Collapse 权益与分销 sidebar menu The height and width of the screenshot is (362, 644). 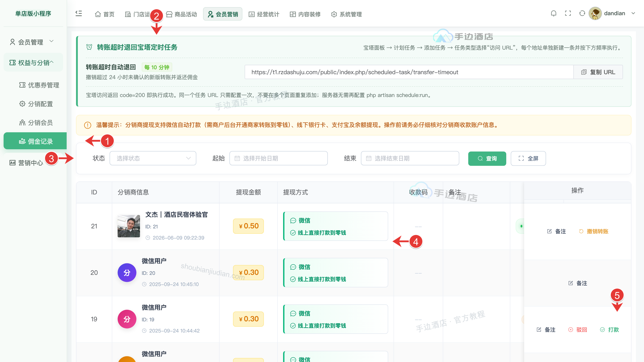click(x=33, y=63)
